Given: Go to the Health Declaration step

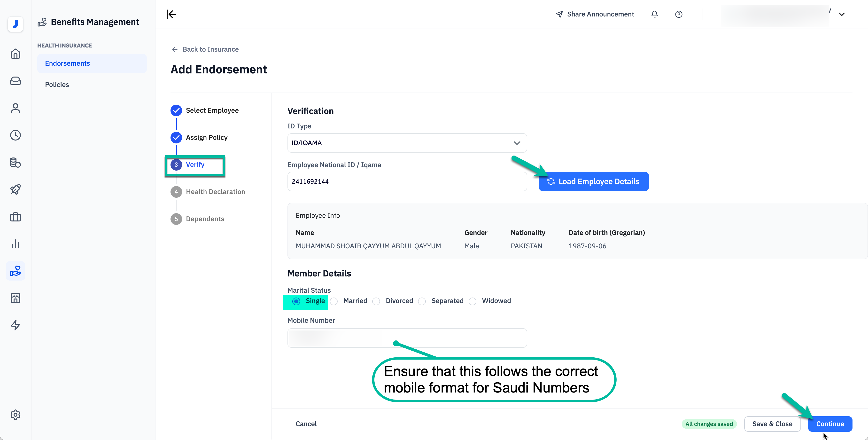Looking at the screenshot, I should 215,191.
